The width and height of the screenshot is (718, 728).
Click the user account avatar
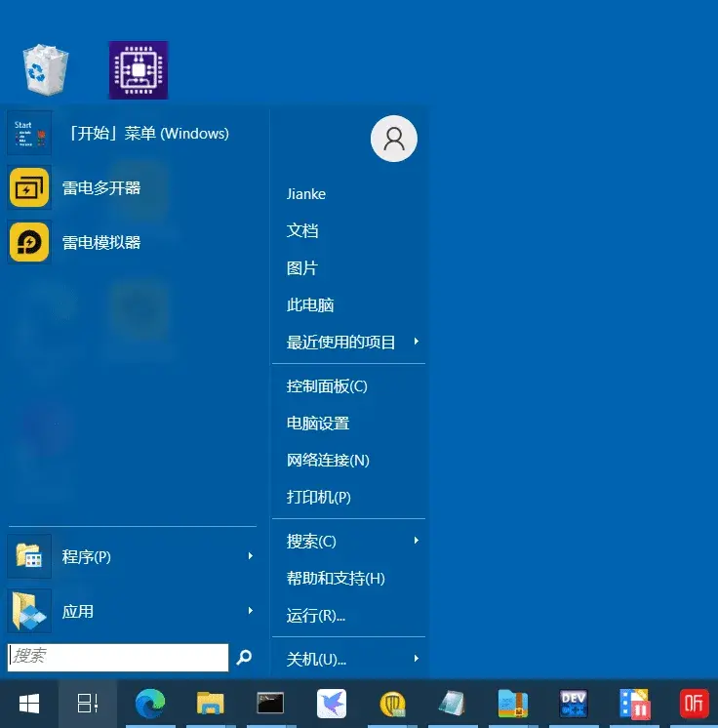coord(393,139)
